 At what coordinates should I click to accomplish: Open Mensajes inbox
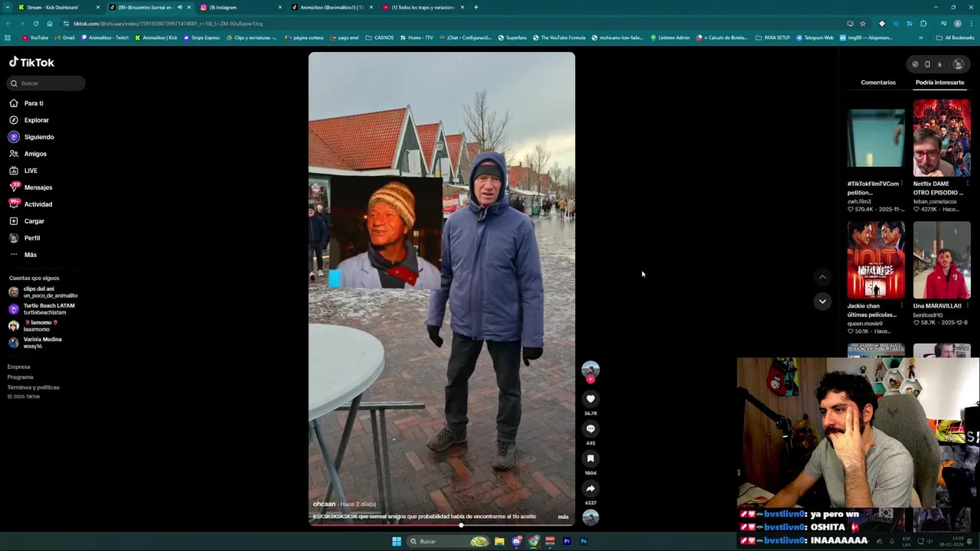[31, 187]
